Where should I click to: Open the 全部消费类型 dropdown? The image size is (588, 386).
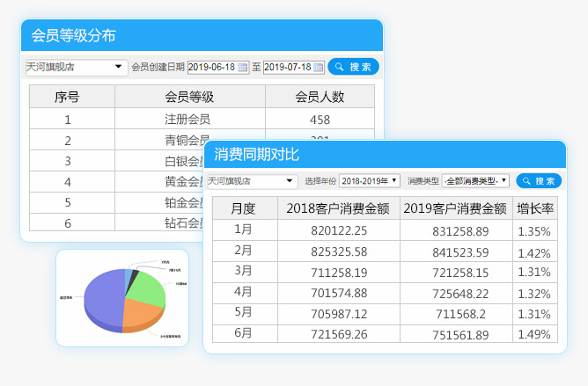point(475,181)
